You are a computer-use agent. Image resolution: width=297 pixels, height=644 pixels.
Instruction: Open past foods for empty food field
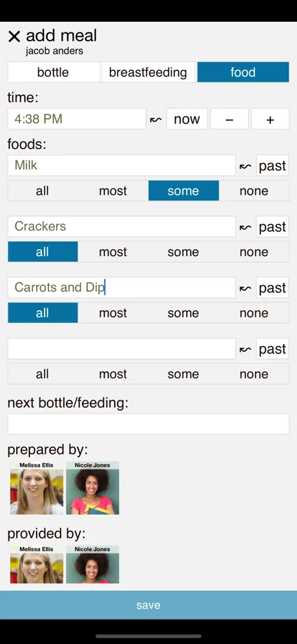pos(272,349)
